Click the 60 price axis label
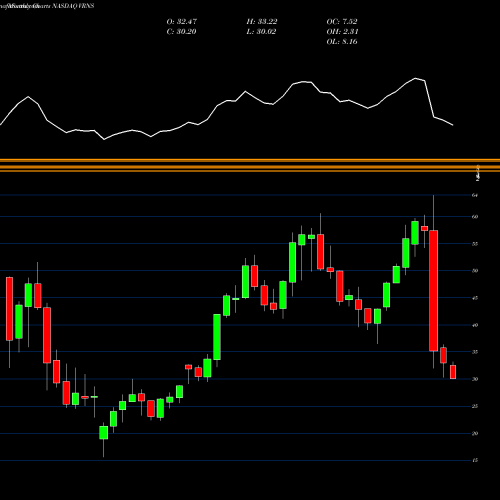Screen dimensions: 500x500 (x=475, y=217)
